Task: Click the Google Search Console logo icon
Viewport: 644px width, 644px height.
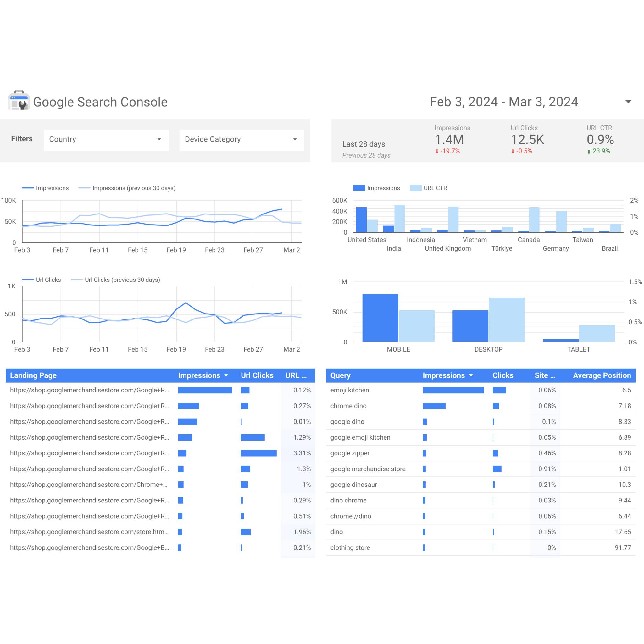Action: [x=19, y=100]
